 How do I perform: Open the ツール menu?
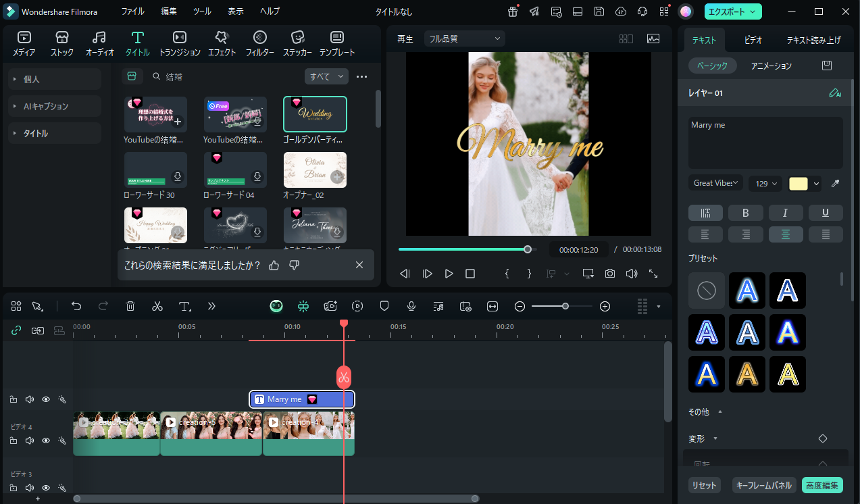pos(202,11)
